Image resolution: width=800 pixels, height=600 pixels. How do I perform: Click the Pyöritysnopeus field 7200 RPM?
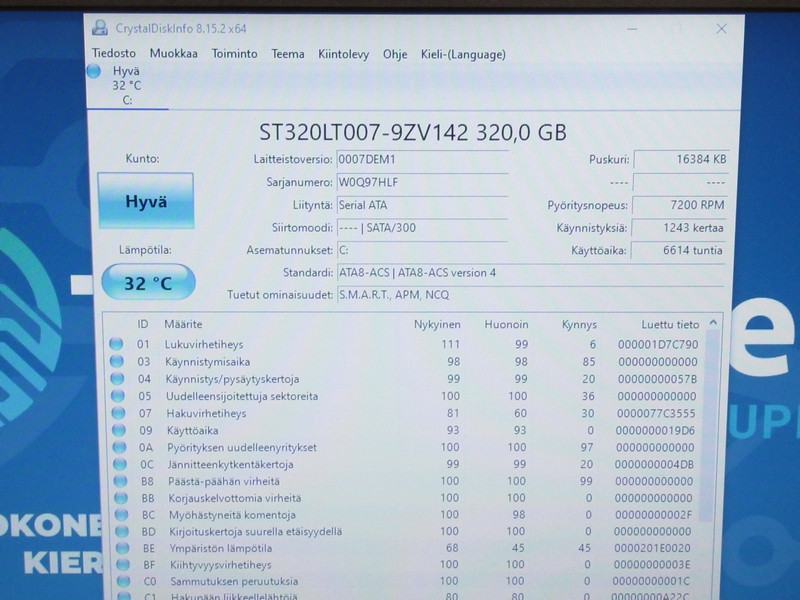tap(679, 205)
